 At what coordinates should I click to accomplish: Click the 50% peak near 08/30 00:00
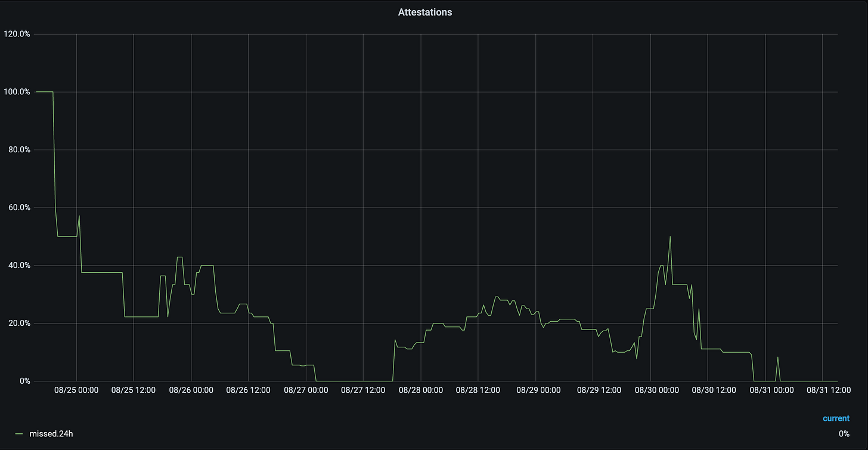coord(670,237)
